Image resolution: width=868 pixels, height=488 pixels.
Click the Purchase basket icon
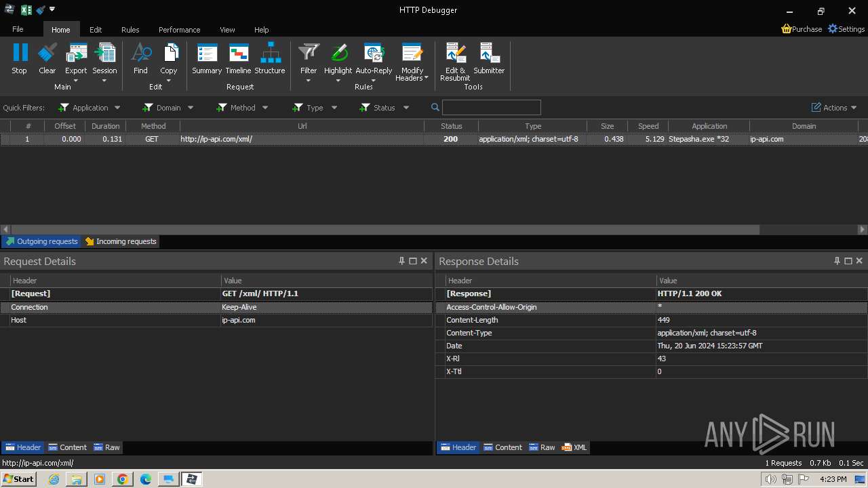click(x=787, y=29)
